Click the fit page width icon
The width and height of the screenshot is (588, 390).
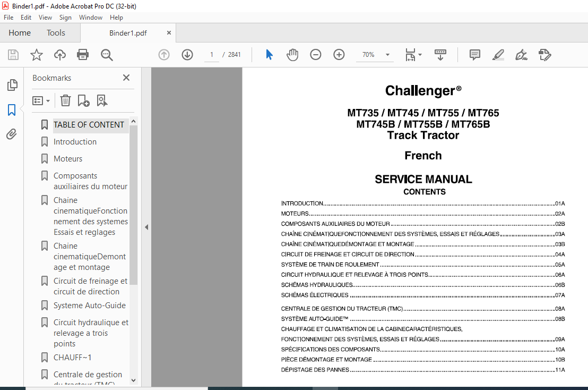[410, 55]
